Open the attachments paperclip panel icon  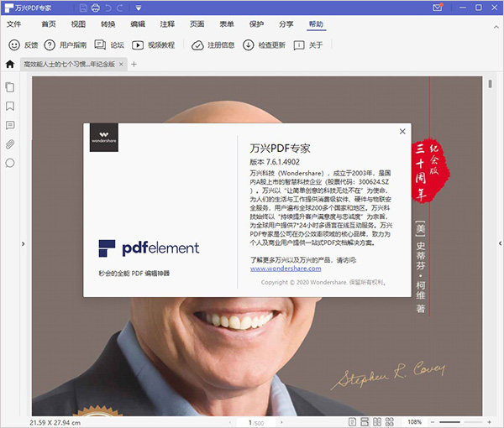tap(10, 144)
